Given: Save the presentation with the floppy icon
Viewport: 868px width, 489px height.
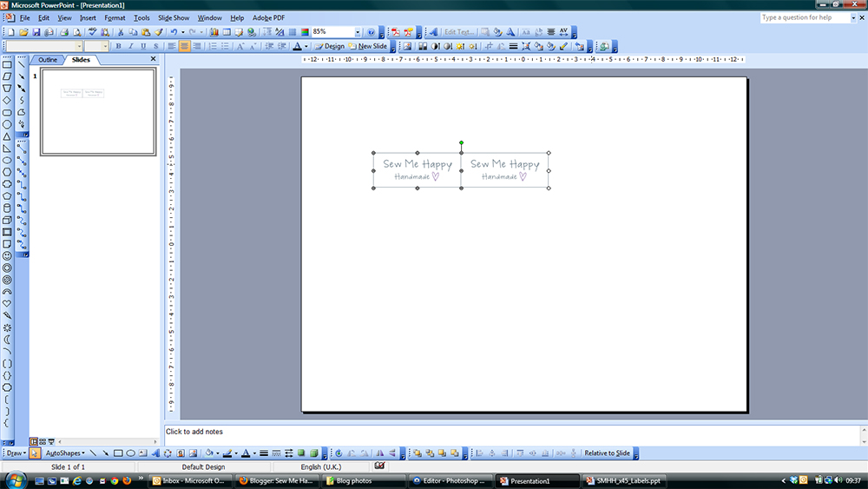Looking at the screenshot, I should [x=36, y=32].
